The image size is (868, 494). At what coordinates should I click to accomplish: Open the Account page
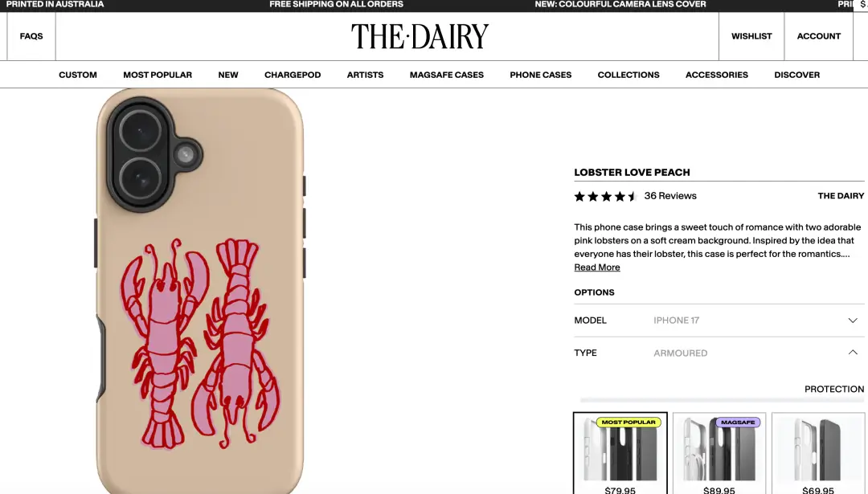click(x=819, y=36)
